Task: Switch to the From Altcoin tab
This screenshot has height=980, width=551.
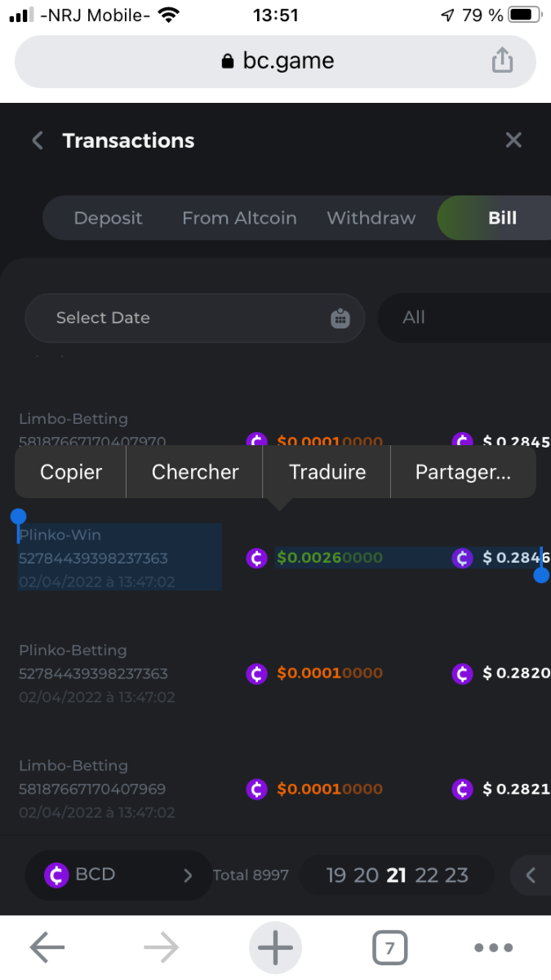Action: pos(239,218)
